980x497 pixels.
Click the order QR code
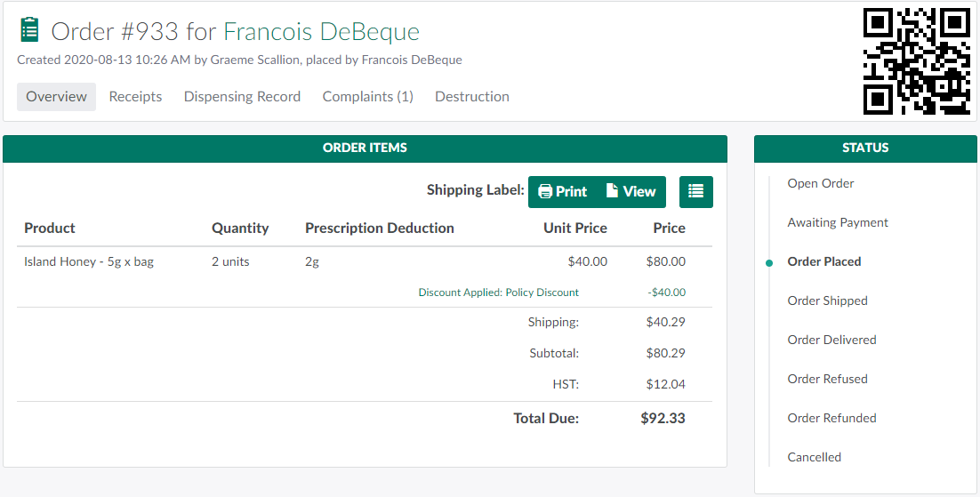point(916,61)
